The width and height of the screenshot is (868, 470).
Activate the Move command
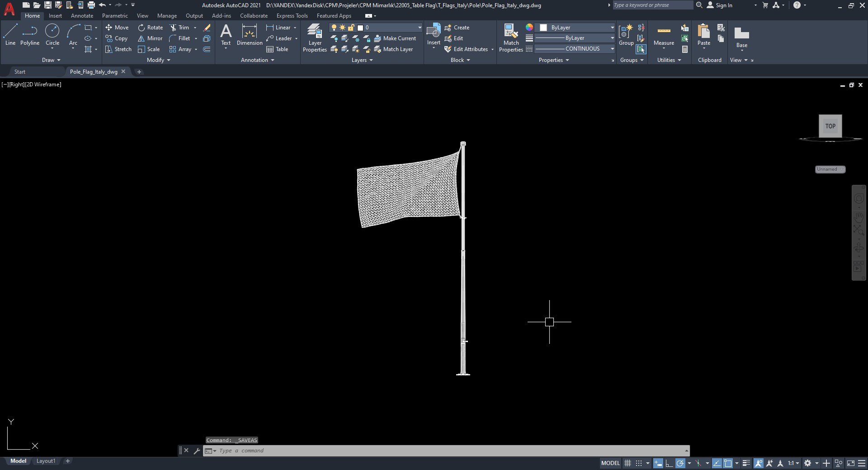click(x=117, y=28)
